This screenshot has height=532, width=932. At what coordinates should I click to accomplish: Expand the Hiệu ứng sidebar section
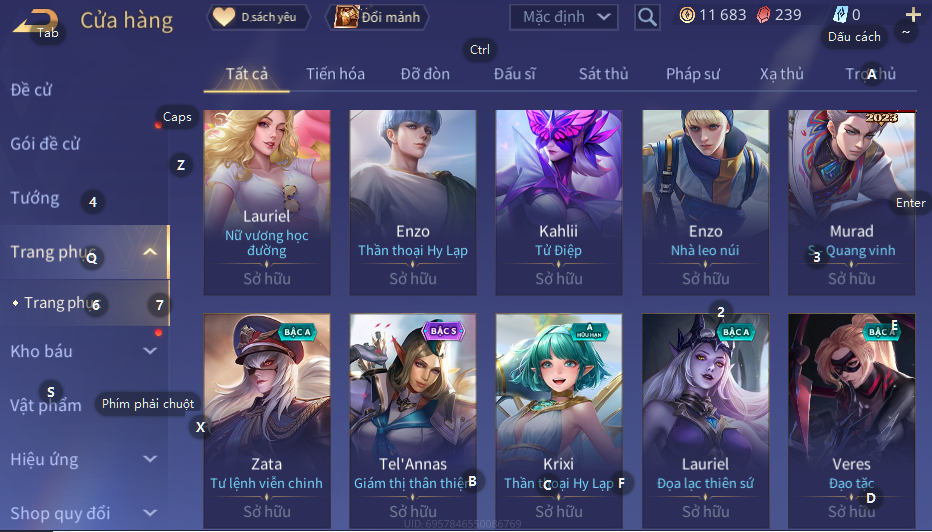(150, 459)
